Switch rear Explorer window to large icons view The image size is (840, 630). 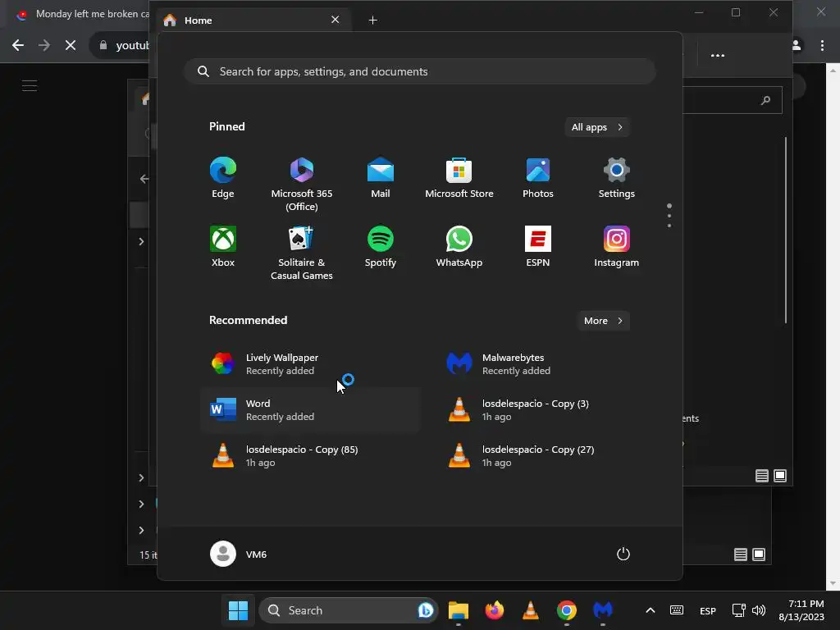[759, 555]
